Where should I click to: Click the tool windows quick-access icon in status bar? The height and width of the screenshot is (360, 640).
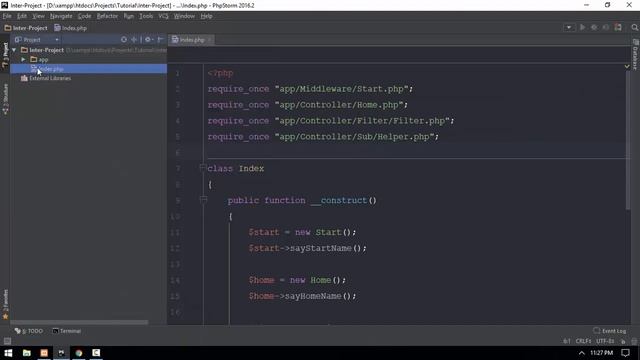click(7, 341)
